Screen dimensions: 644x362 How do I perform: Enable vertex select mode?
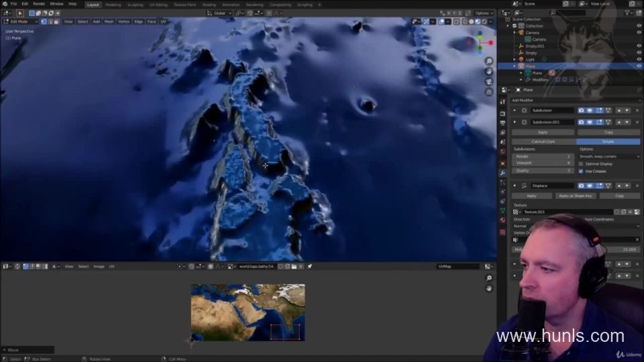44,21
